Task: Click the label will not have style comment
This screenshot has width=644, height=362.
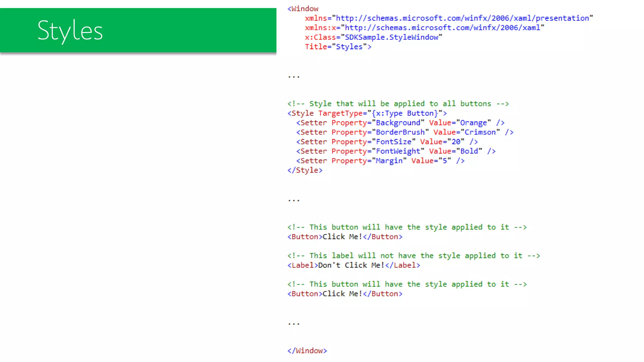Action: pos(414,256)
